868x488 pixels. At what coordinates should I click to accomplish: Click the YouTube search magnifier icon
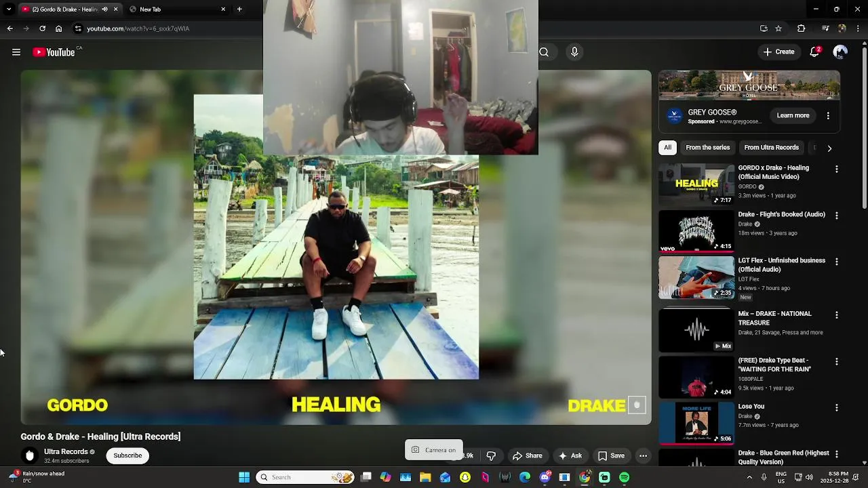coord(544,52)
